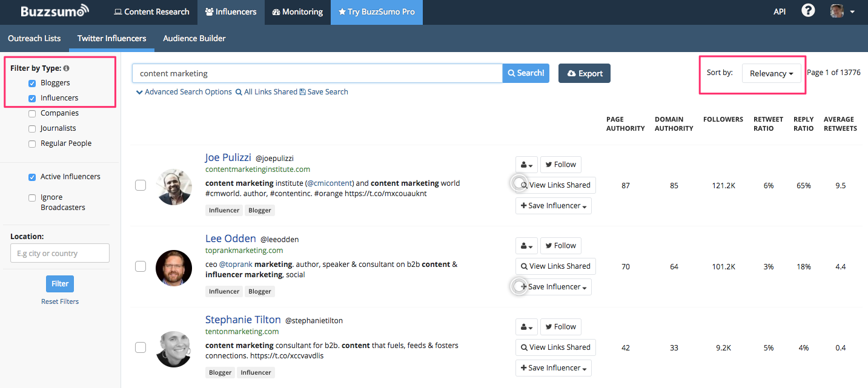Follow Lee Odden on Twitter

560,246
